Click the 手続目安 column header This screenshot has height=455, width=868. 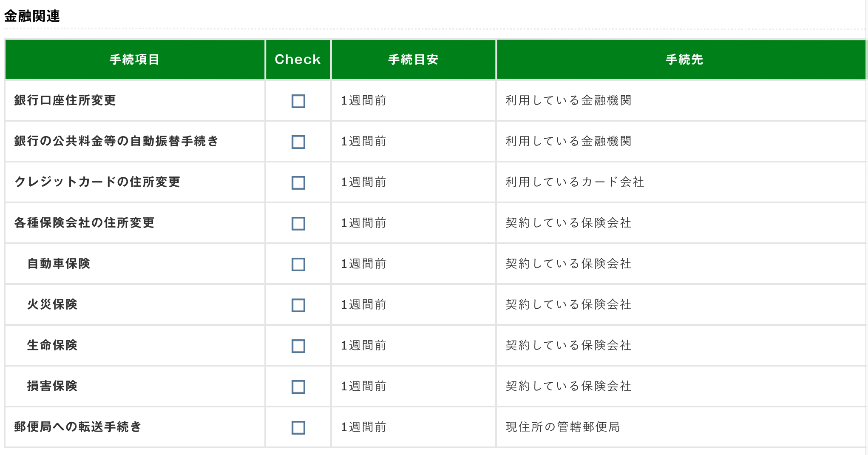[x=413, y=60]
